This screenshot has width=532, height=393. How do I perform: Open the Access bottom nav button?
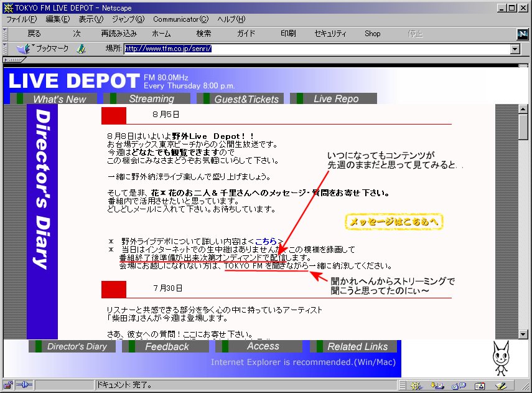click(259, 346)
